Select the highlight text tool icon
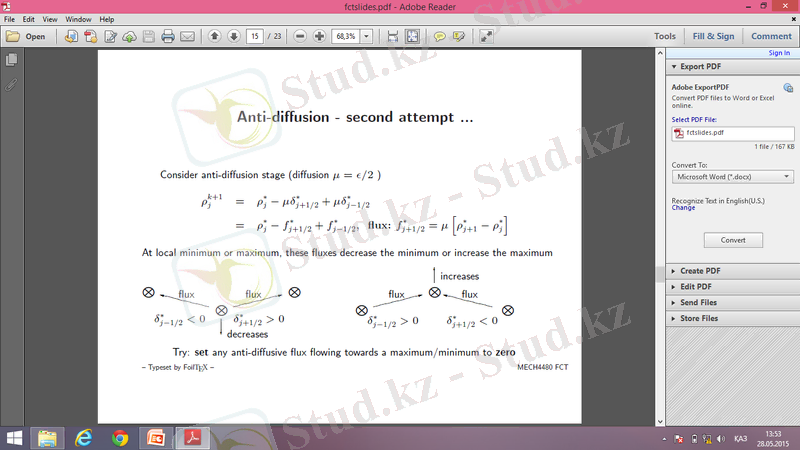 click(x=459, y=36)
